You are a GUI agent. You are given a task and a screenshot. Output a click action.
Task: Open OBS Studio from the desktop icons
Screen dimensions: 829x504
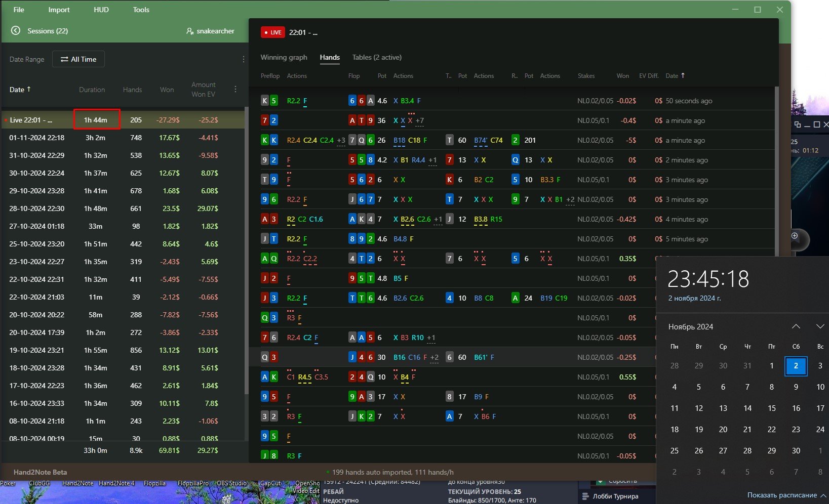tap(231, 483)
